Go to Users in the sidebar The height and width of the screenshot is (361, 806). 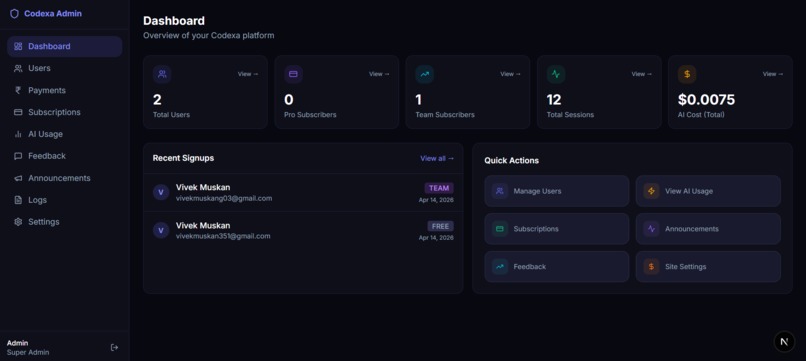click(65, 68)
